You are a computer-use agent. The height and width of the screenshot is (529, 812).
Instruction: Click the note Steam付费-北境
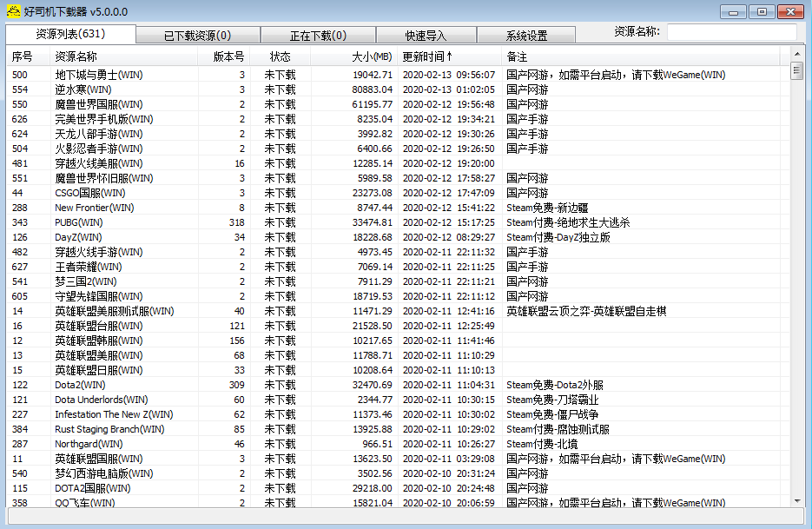click(542, 444)
